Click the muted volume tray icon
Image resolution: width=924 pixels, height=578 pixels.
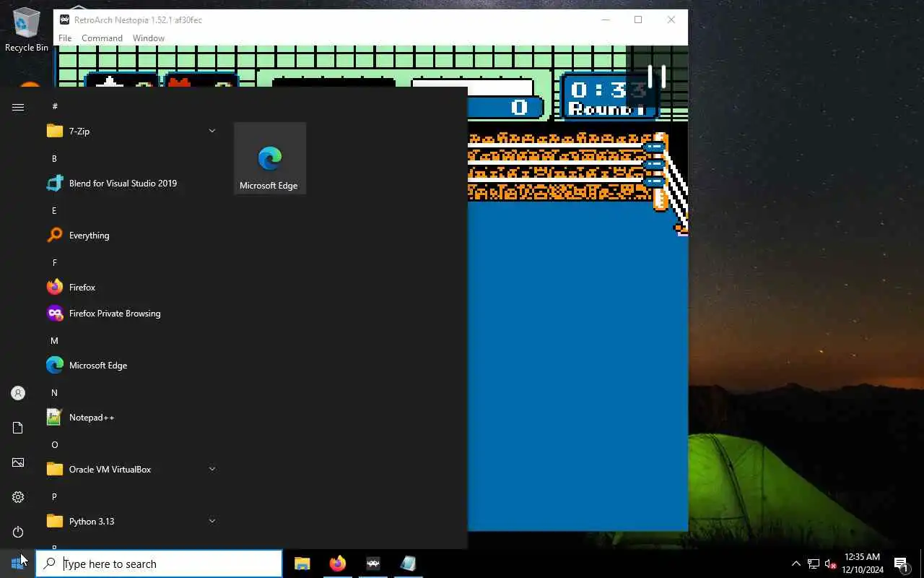[x=830, y=564]
